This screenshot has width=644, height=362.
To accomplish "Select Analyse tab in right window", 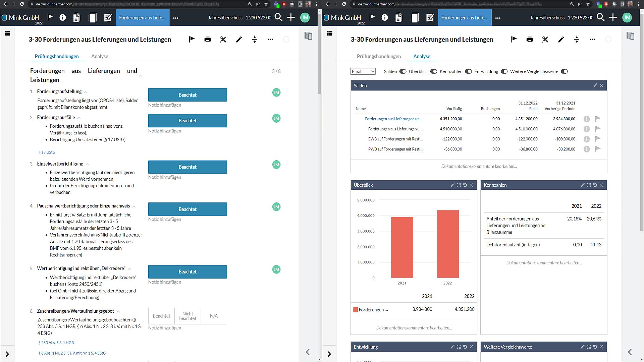I will (422, 56).
